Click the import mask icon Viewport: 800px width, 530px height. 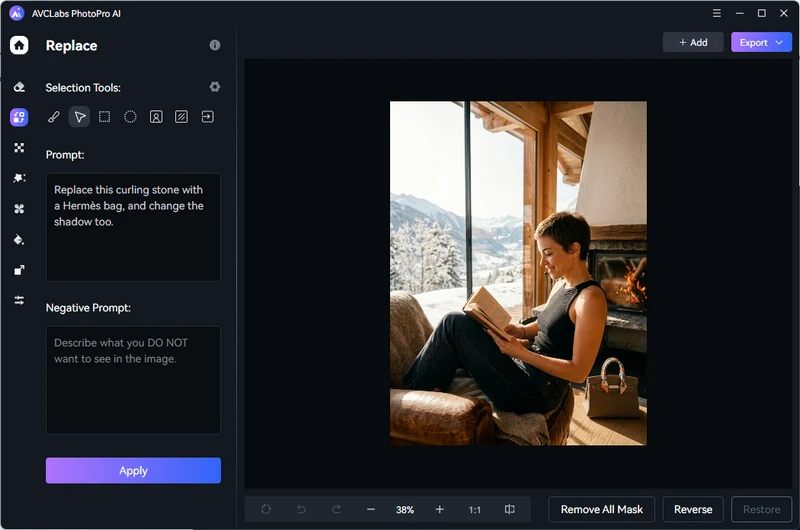tap(207, 117)
